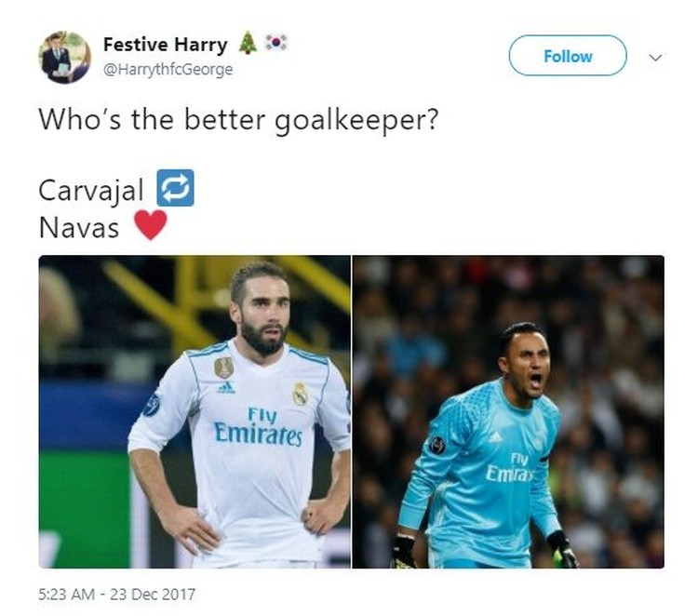This screenshot has width=698, height=616.
Task: Click the gold FIFA champions badge on shirt
Action: pyautogui.click(x=224, y=368)
